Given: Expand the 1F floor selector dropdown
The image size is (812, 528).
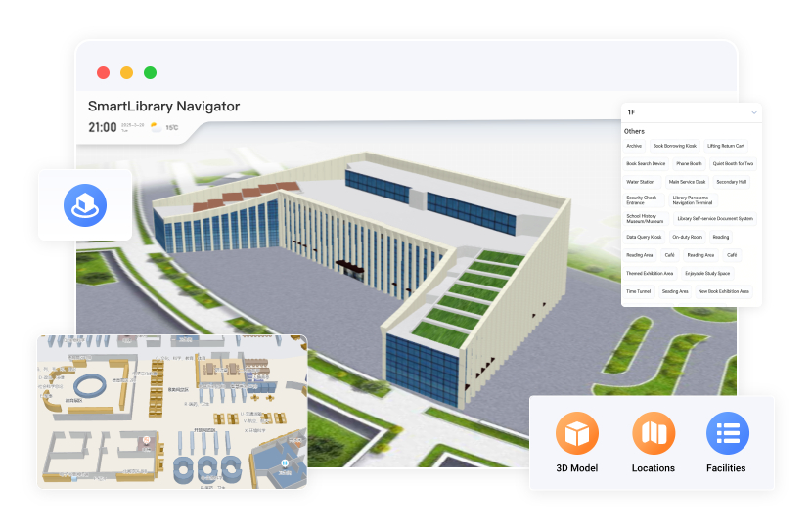Looking at the screenshot, I should coord(691,112).
